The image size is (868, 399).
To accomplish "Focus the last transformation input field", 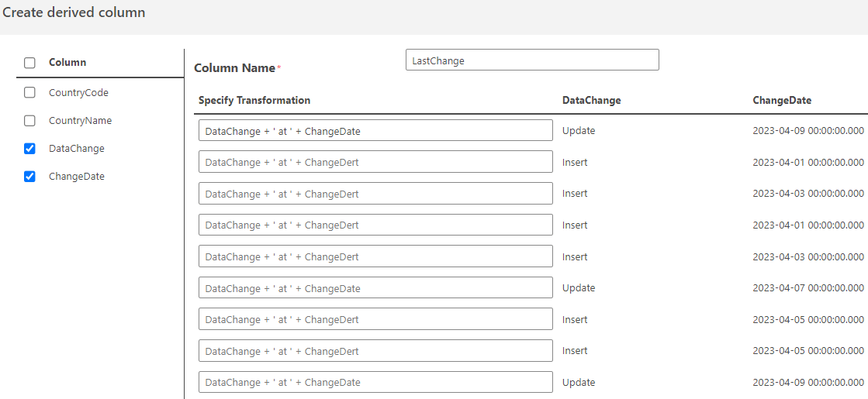I will coord(375,382).
